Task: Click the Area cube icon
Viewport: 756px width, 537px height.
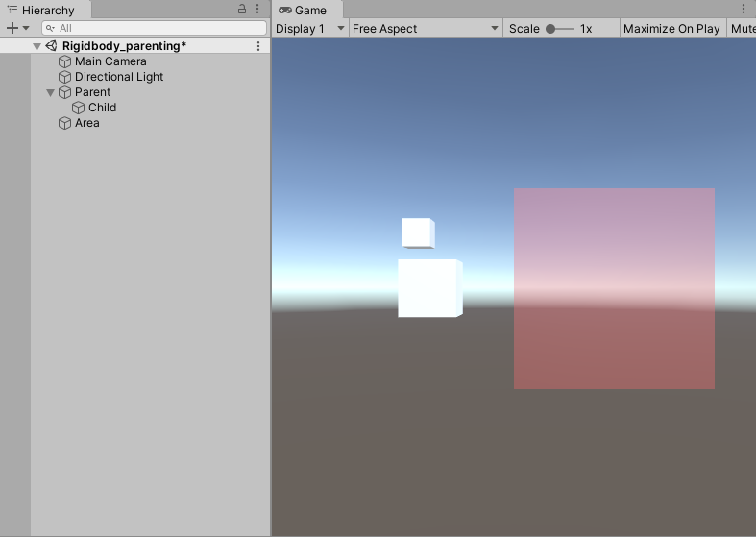Action: (x=64, y=123)
